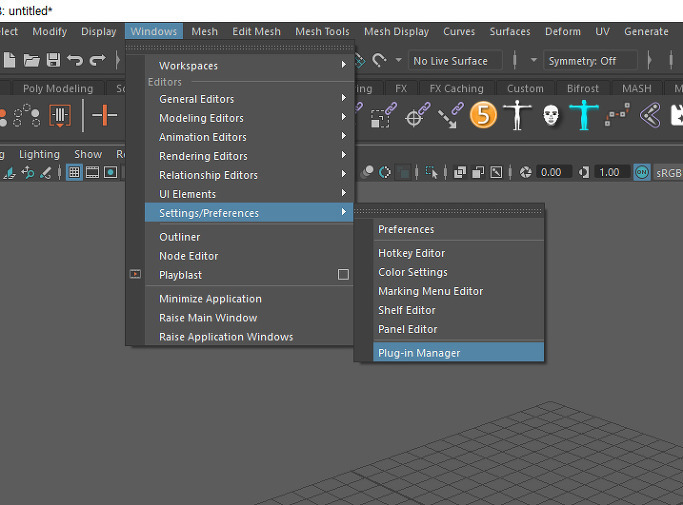
Task: Open the Hotkey Editor
Action: [459, 253]
